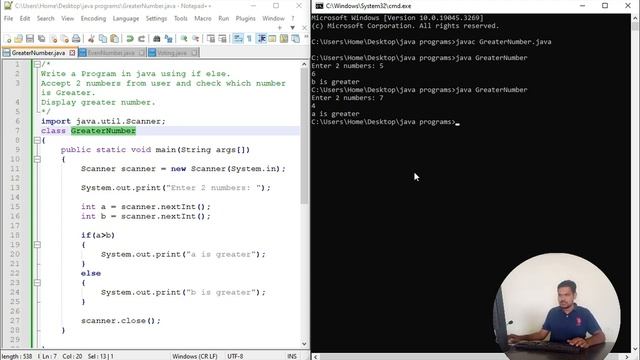
Task: Open the Window menu
Action: point(273,18)
